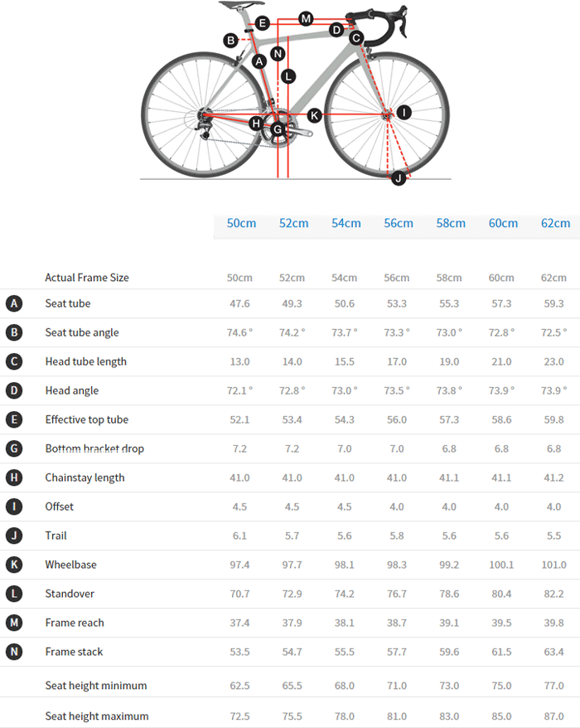This screenshot has width=580, height=728.
Task: Click the M marker above the diagram's top tube
Action: [306, 18]
